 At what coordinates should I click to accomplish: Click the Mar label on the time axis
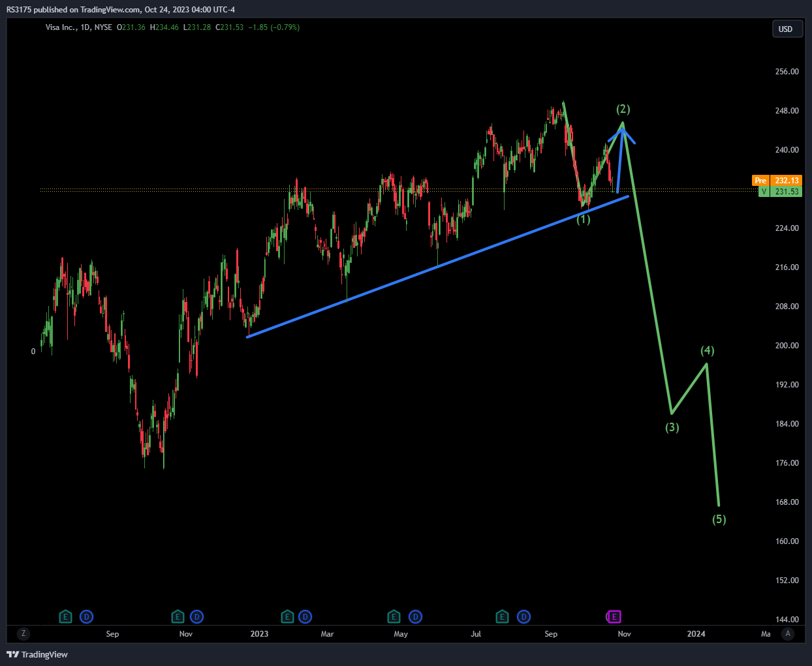point(327,634)
